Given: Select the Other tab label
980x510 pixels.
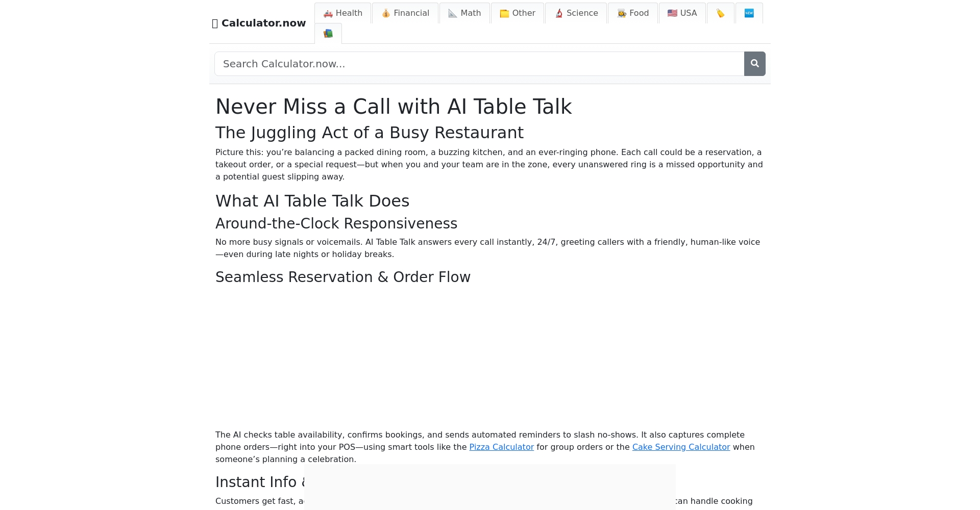Looking at the screenshot, I should [x=524, y=13].
